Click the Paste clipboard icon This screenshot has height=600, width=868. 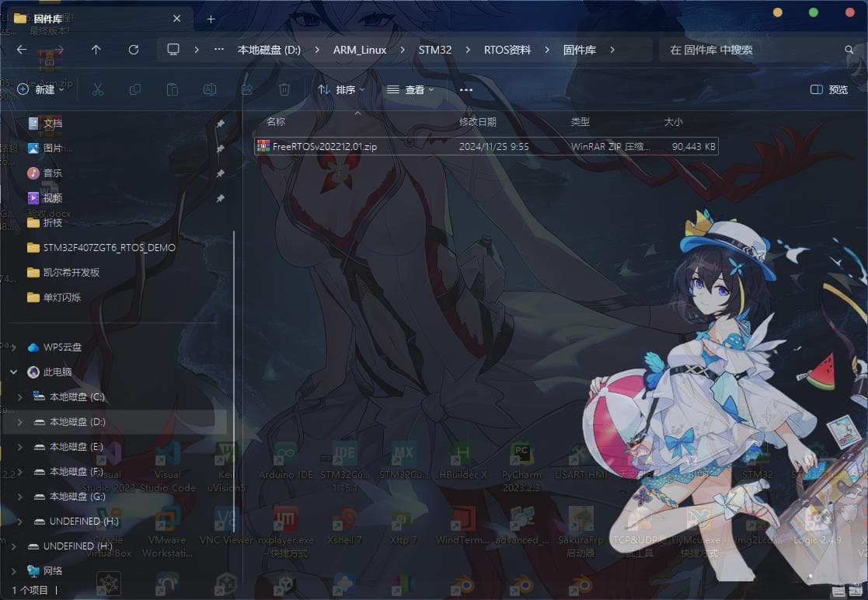(x=173, y=89)
